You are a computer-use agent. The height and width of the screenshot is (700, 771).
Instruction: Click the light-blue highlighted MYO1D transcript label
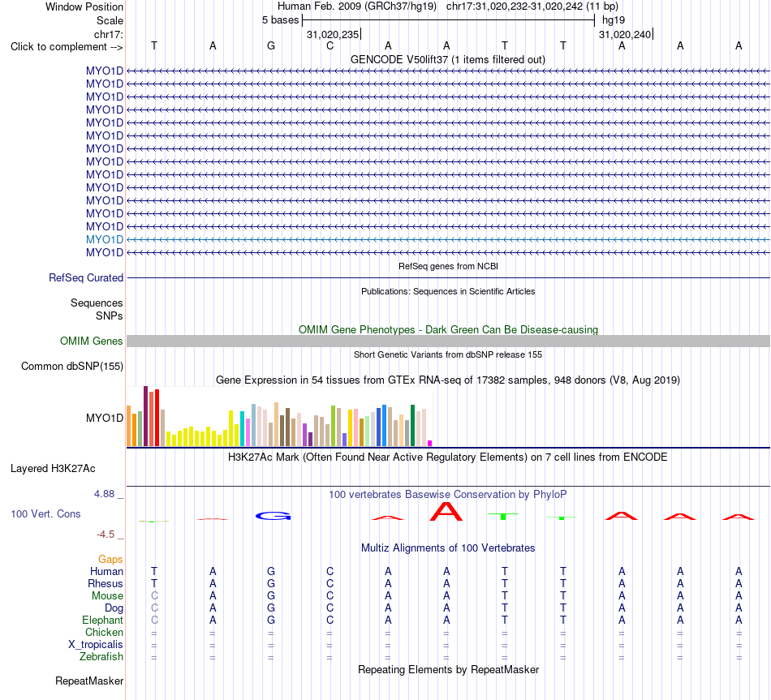tap(104, 239)
